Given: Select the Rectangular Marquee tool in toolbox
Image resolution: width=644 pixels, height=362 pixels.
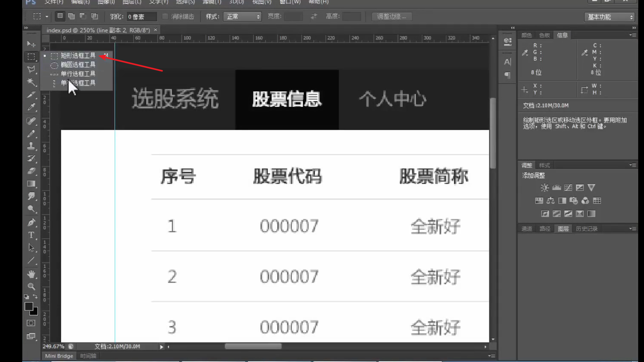Looking at the screenshot, I should click(x=31, y=57).
